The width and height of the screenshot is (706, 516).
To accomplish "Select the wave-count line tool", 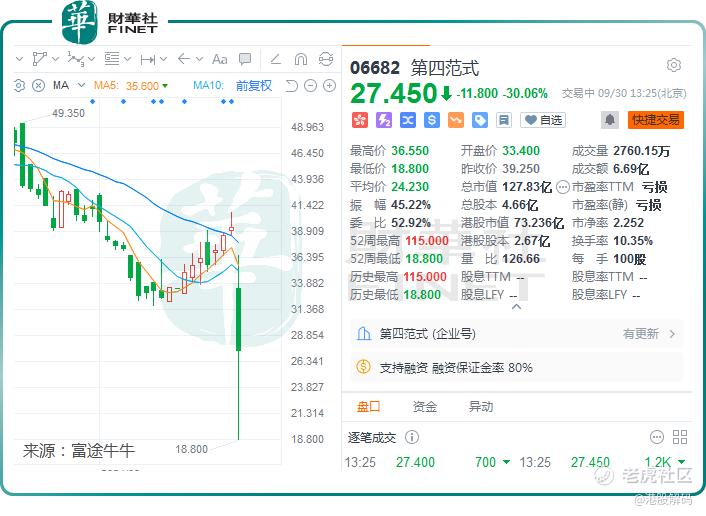I will click(x=75, y=59).
